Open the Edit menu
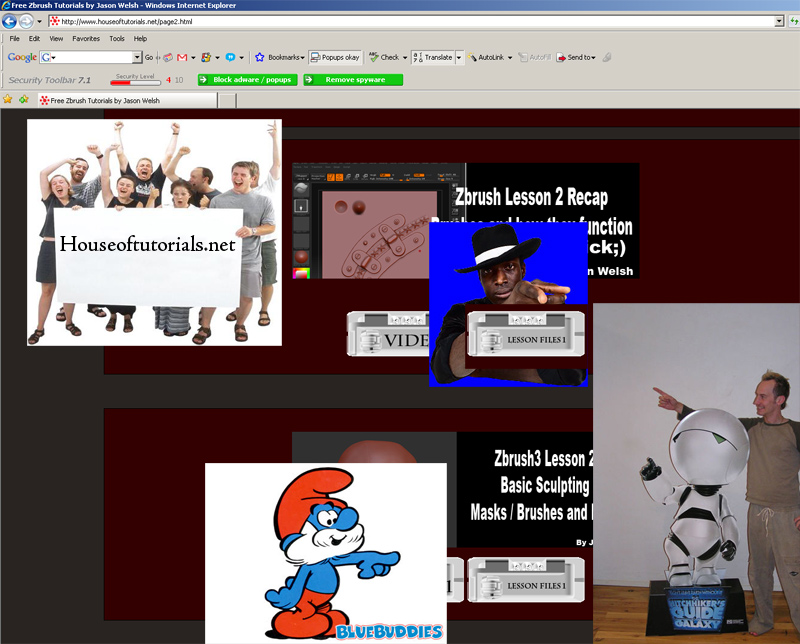Screen dimensions: 800x644 click(x=34, y=39)
